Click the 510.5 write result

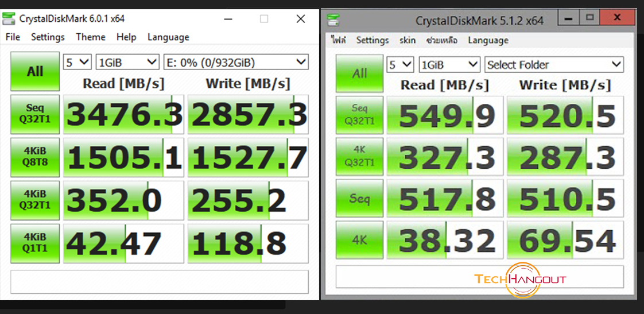point(565,198)
